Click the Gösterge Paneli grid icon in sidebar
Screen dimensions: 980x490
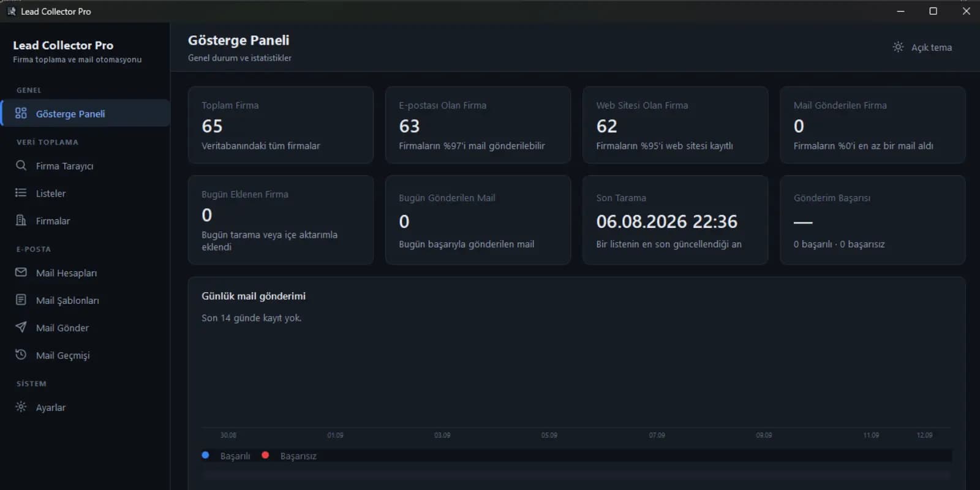[21, 113]
